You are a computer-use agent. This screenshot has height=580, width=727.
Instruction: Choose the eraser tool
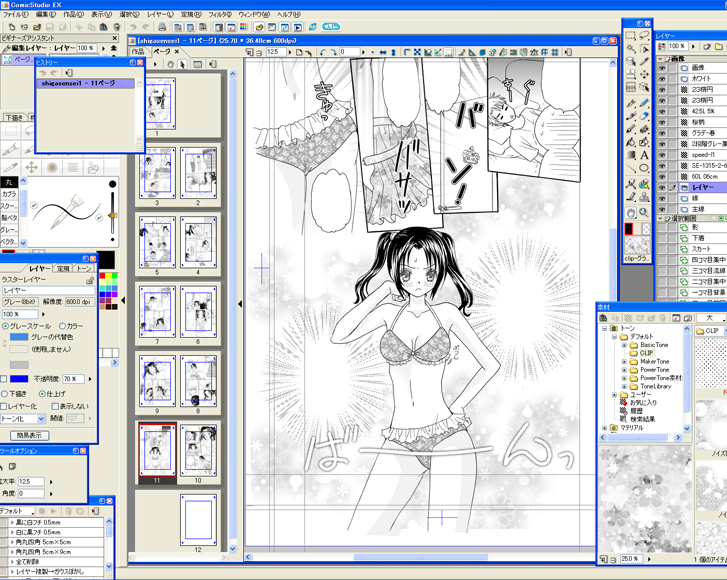point(644,116)
